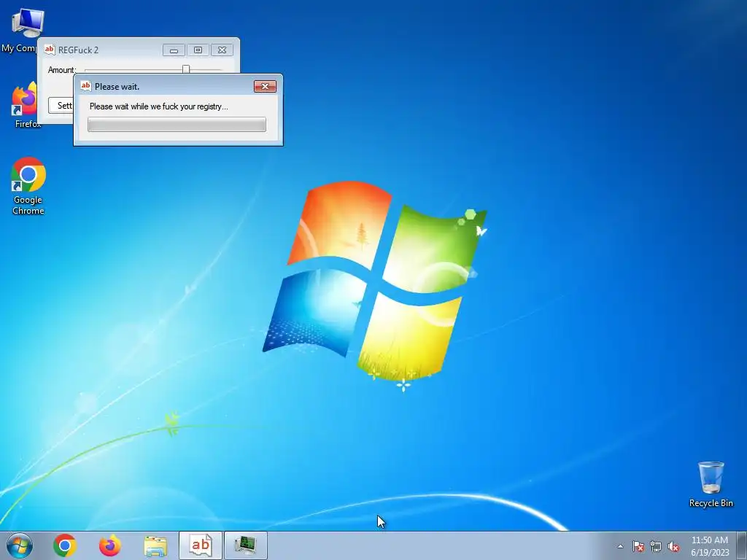The width and height of the screenshot is (747, 560).
Task: Open the Google Chrome desktop shortcut
Action: (28, 186)
